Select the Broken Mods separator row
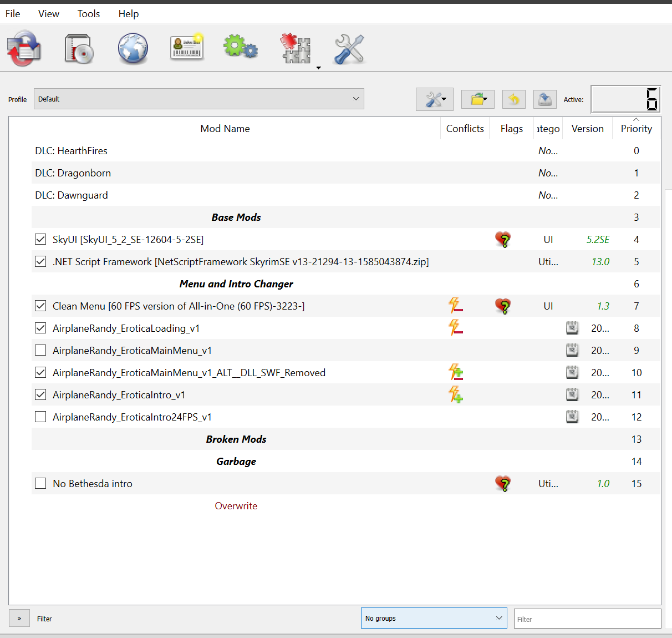Image resolution: width=672 pixels, height=638 pixels. [346, 439]
